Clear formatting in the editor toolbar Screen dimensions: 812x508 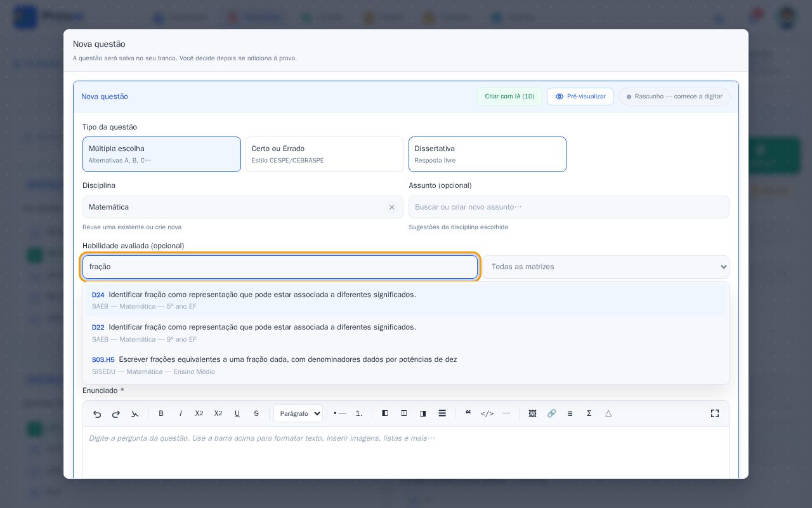pos(135,413)
